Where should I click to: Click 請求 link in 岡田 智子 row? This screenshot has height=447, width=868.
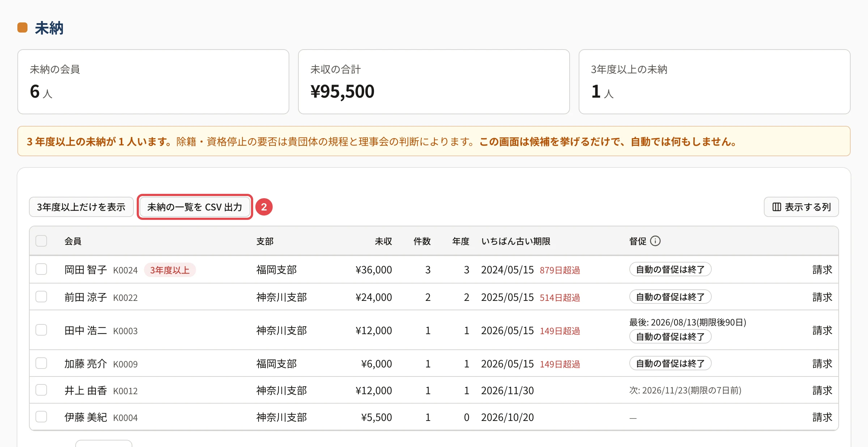pos(822,270)
